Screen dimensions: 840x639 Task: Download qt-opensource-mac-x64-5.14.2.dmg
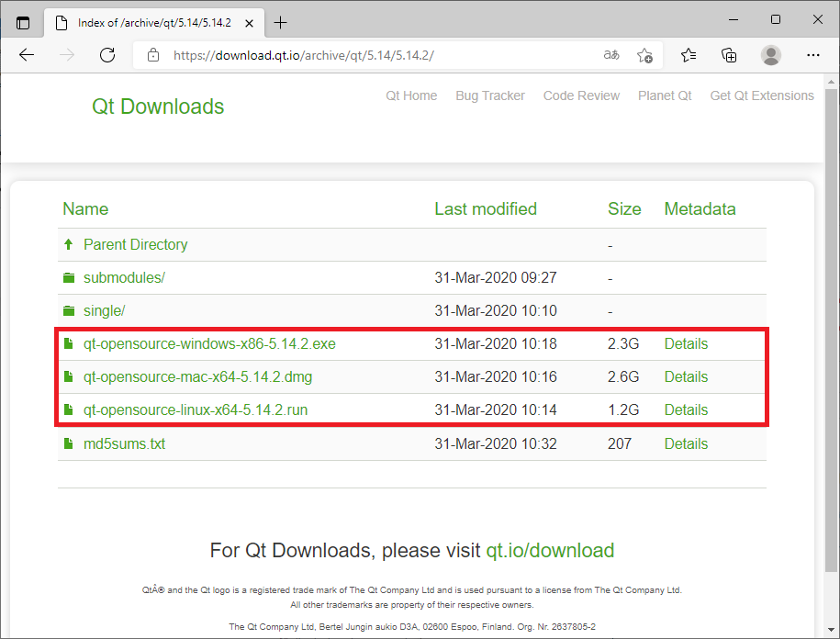point(197,377)
